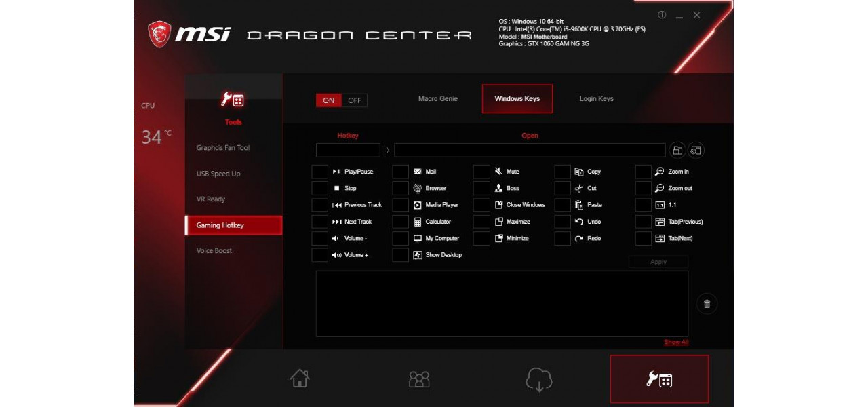The height and width of the screenshot is (407, 868).
Task: Click the Maximize icon
Action: 498,222
